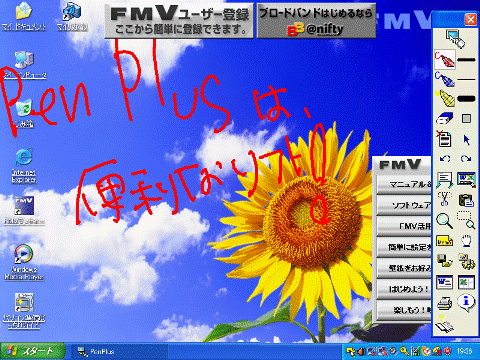Click the Excel spreadsheet icon in PenPlus toolbar
480x360 pixels.
click(x=466, y=282)
